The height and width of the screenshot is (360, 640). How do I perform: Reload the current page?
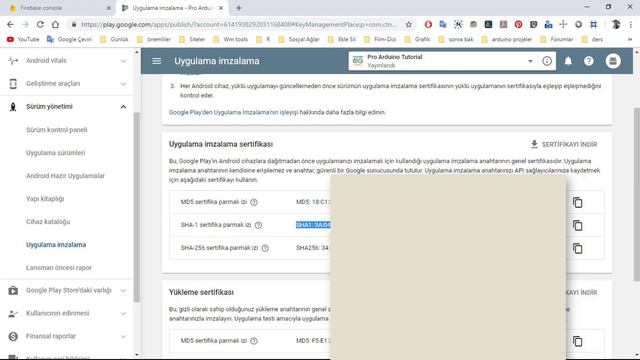click(x=40, y=24)
